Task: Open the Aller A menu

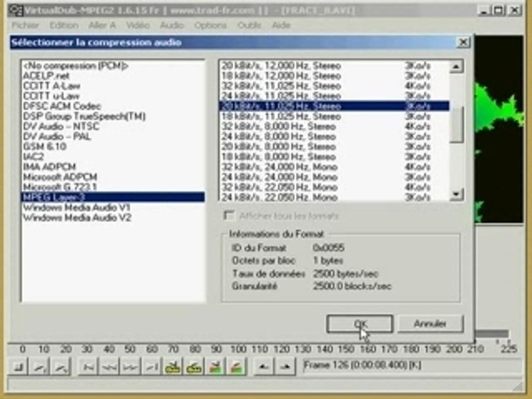Action: pos(102,25)
